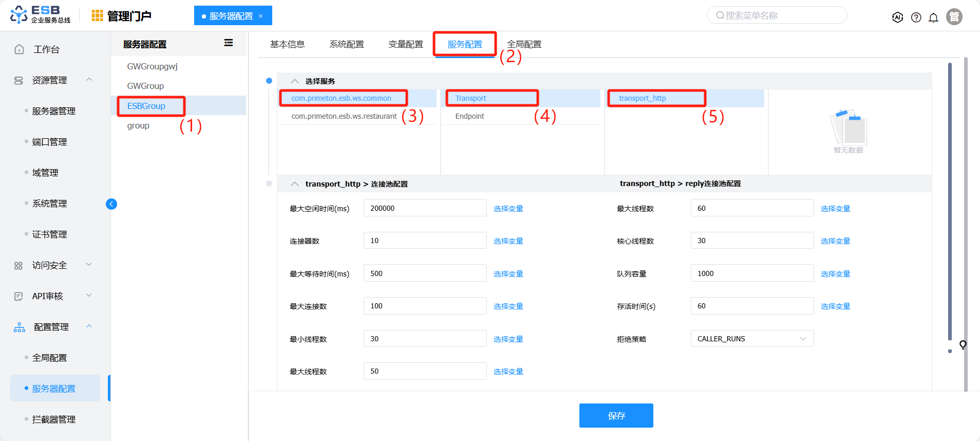Switch to the 变量配置 tab
Image resolution: width=980 pixels, height=441 pixels.
(x=405, y=44)
